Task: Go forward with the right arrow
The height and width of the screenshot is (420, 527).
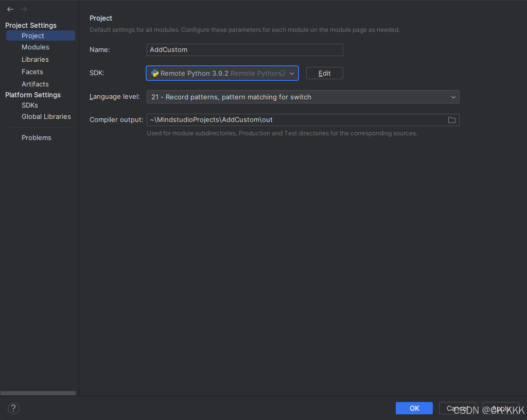Action: tap(24, 9)
